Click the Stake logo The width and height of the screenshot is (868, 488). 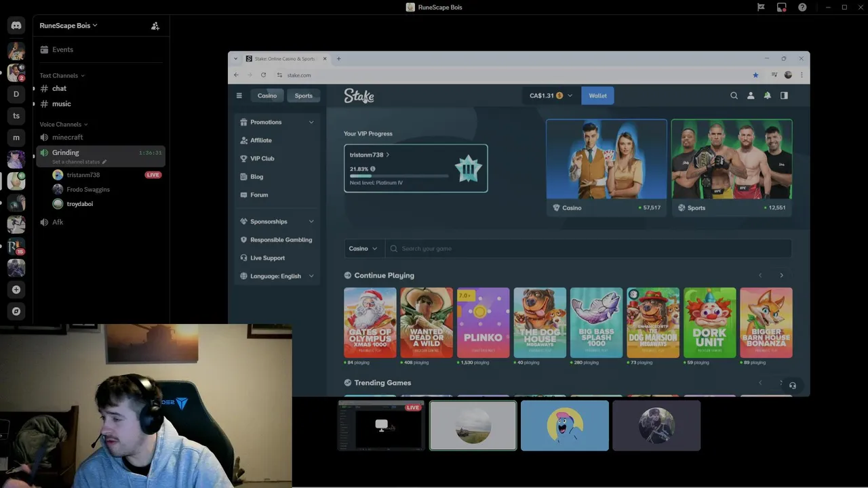[x=359, y=96]
